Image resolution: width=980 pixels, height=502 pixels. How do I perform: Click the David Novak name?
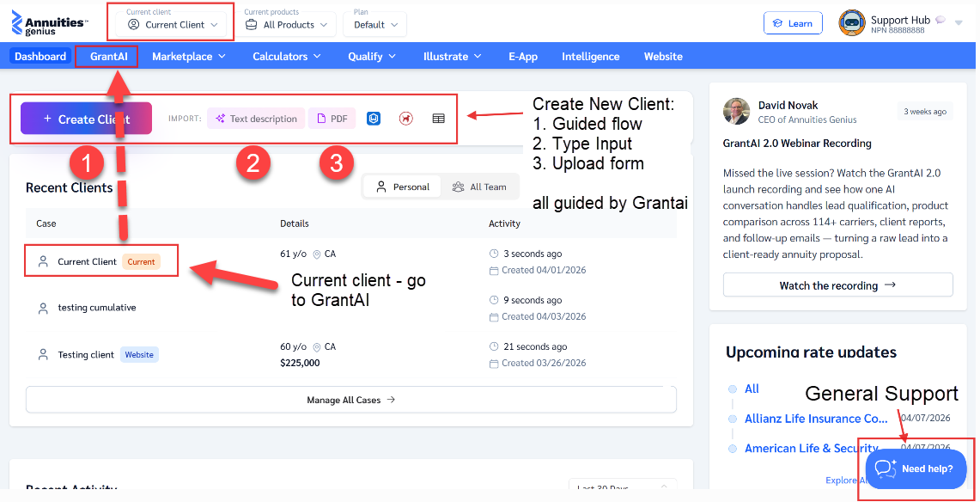tap(788, 105)
